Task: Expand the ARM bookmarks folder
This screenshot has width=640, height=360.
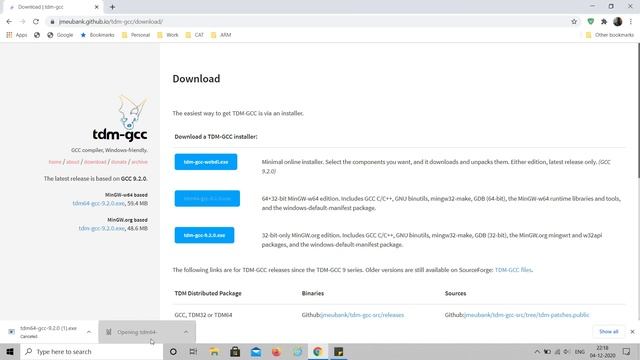Action: [221, 35]
